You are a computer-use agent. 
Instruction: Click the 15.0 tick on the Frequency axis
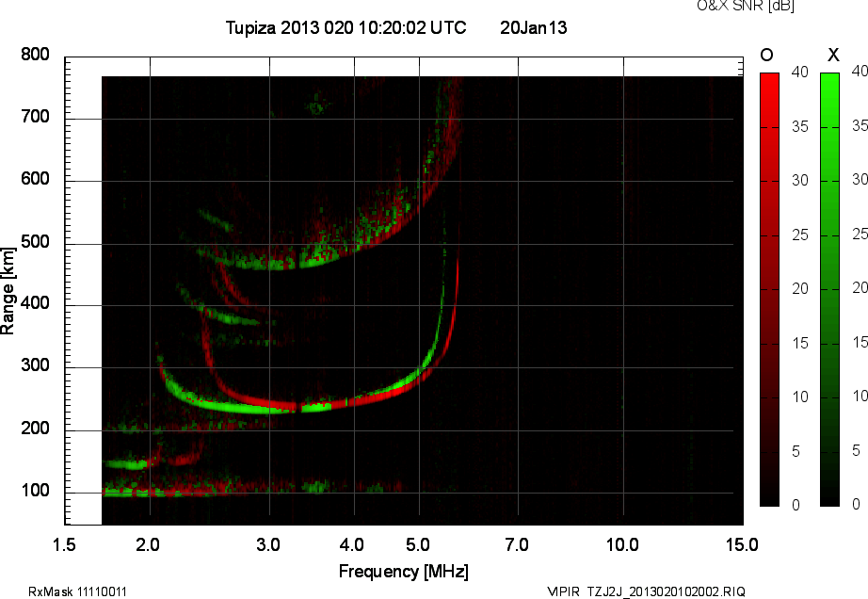click(742, 544)
